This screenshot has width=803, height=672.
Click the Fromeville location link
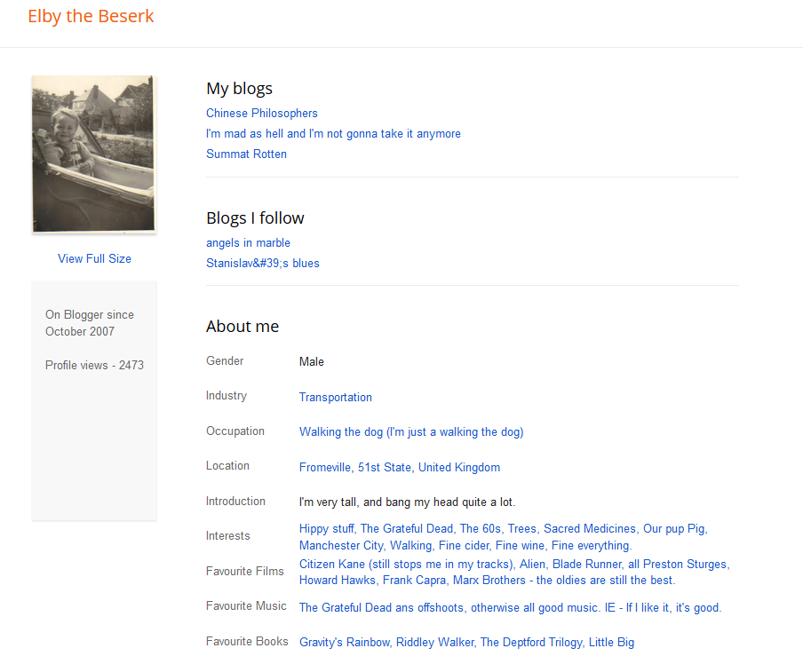coord(325,467)
